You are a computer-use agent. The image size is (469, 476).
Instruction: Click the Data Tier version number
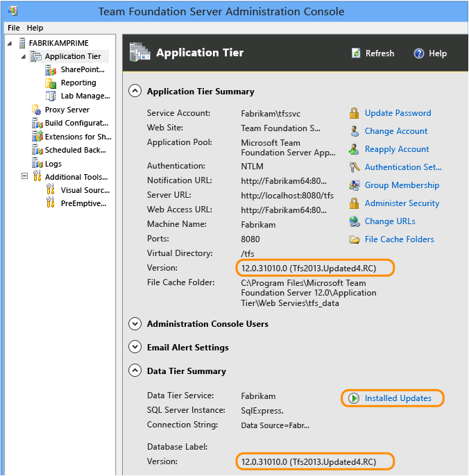tap(309, 462)
